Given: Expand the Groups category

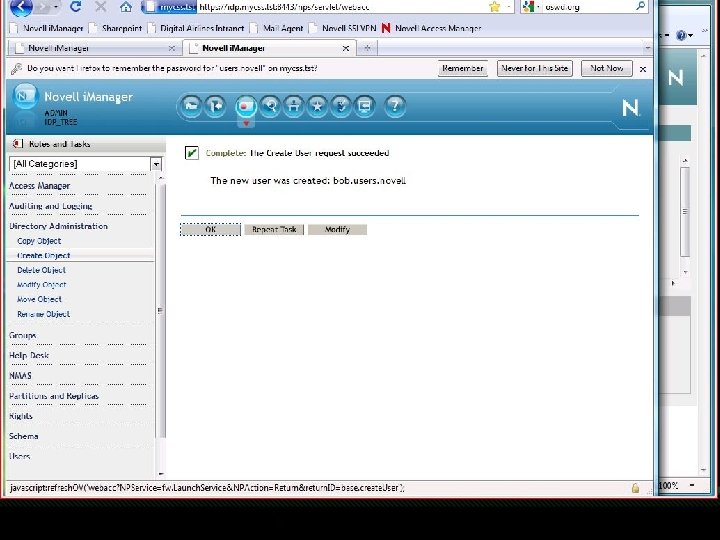Looking at the screenshot, I should 22,335.
